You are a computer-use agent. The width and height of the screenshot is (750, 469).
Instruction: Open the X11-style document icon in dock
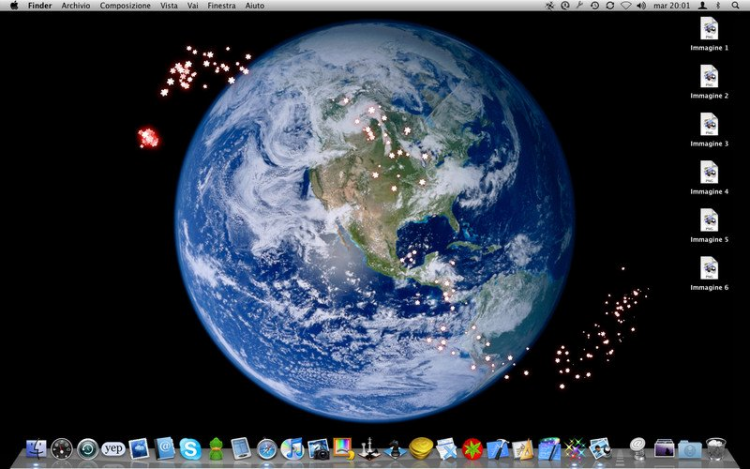447,449
